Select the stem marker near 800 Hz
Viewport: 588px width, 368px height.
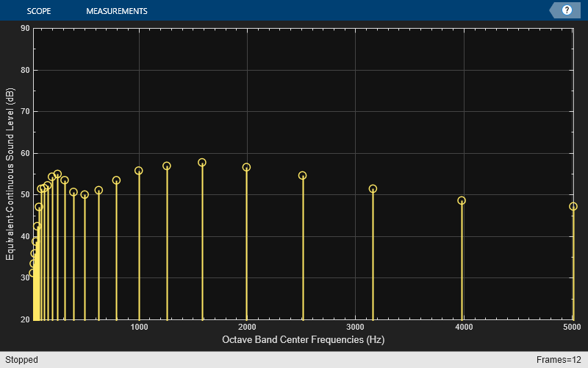click(x=117, y=180)
